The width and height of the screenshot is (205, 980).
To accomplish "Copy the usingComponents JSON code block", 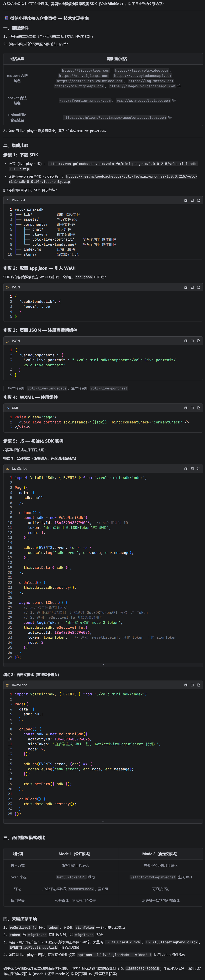I will pos(186,341).
